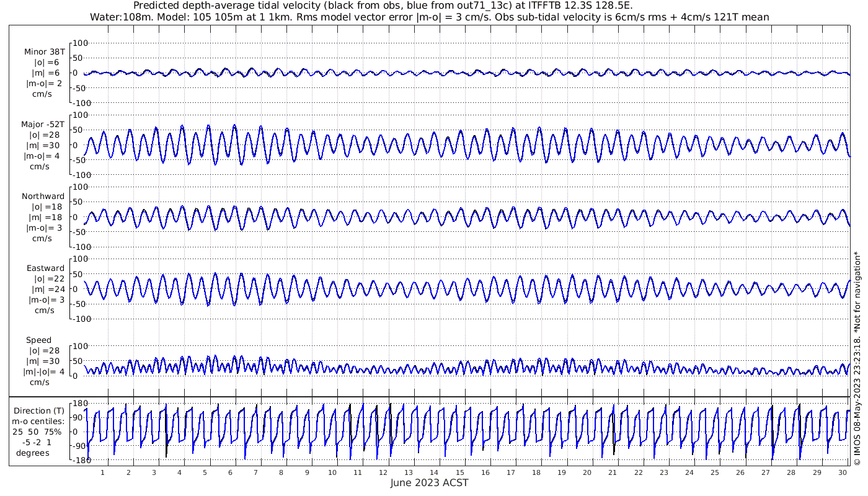The image size is (868, 496).
Task: Click '|m-o|= 2' under Minor 38T
Action: 43,84
